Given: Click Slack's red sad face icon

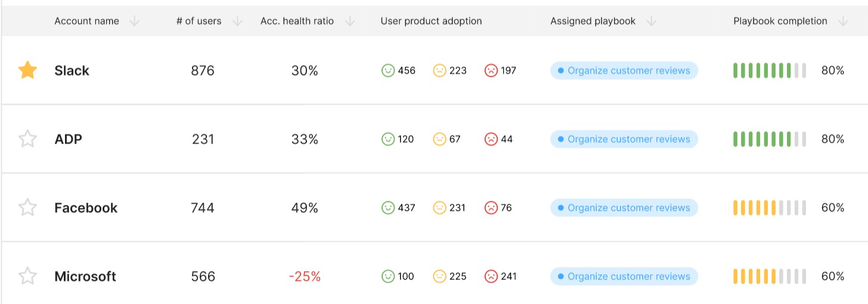Looking at the screenshot, I should tap(491, 70).
